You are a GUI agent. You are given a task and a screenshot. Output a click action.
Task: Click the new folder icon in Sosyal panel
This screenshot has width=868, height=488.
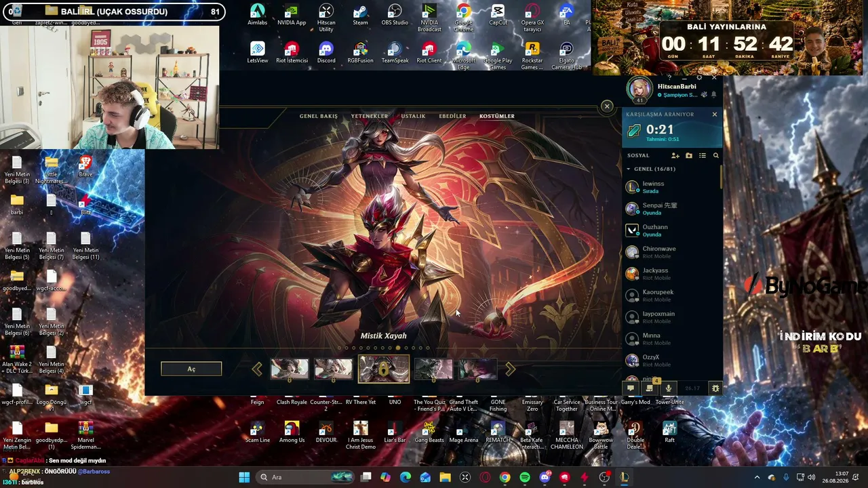point(689,155)
